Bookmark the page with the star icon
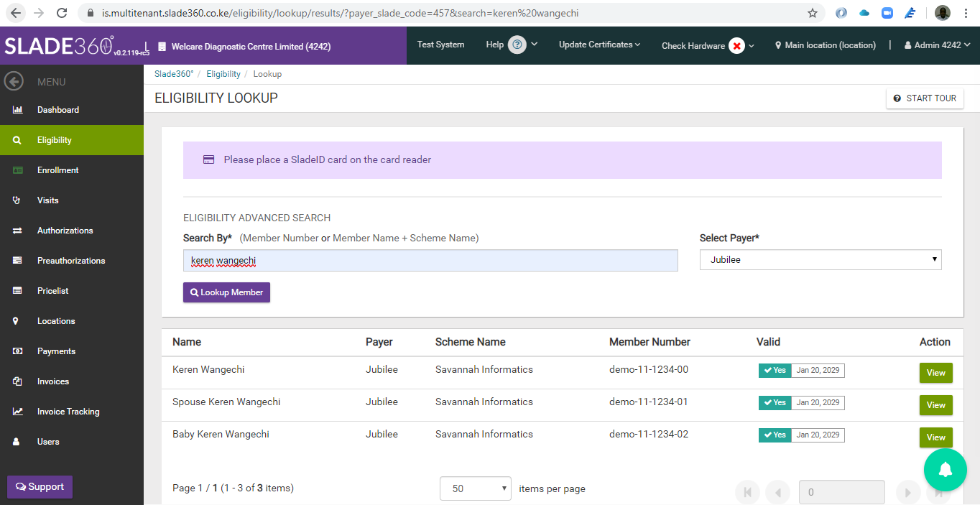The width and height of the screenshot is (980, 505). [x=813, y=13]
